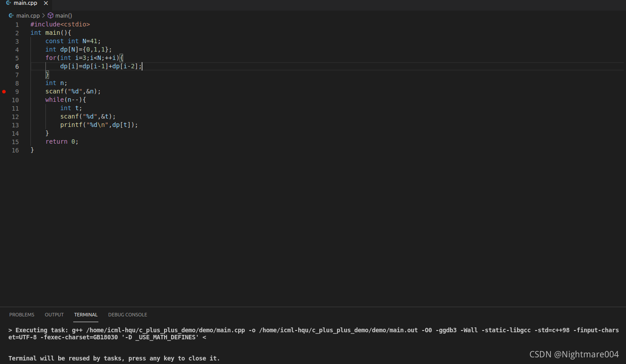Image resolution: width=626 pixels, height=364 pixels.
Task: Click 'Terminal will be reused by tasks' message
Action: coord(114,358)
